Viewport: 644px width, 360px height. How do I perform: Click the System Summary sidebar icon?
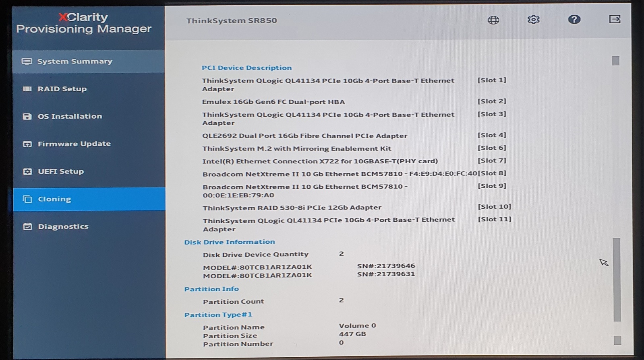pyautogui.click(x=27, y=62)
